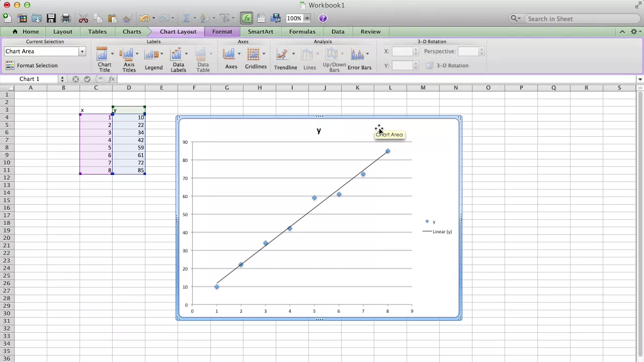Switch to the Layout tab
644x362 pixels.
point(63,31)
